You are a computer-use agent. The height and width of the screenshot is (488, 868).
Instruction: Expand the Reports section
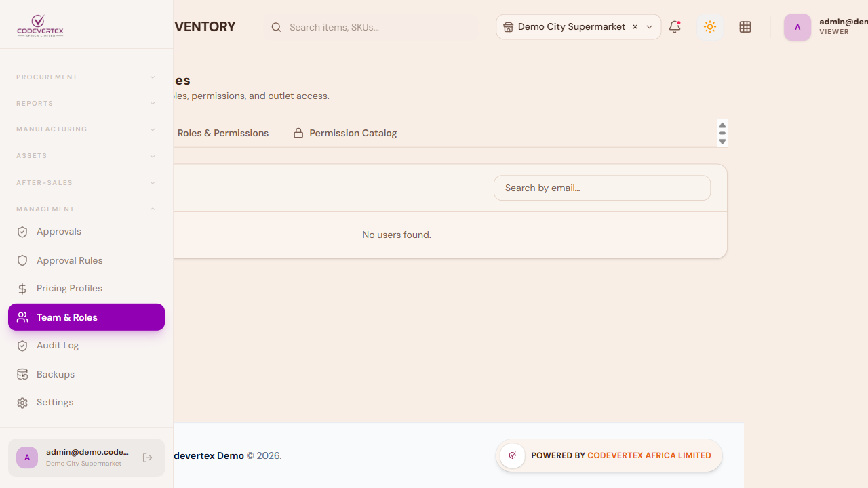(x=86, y=104)
